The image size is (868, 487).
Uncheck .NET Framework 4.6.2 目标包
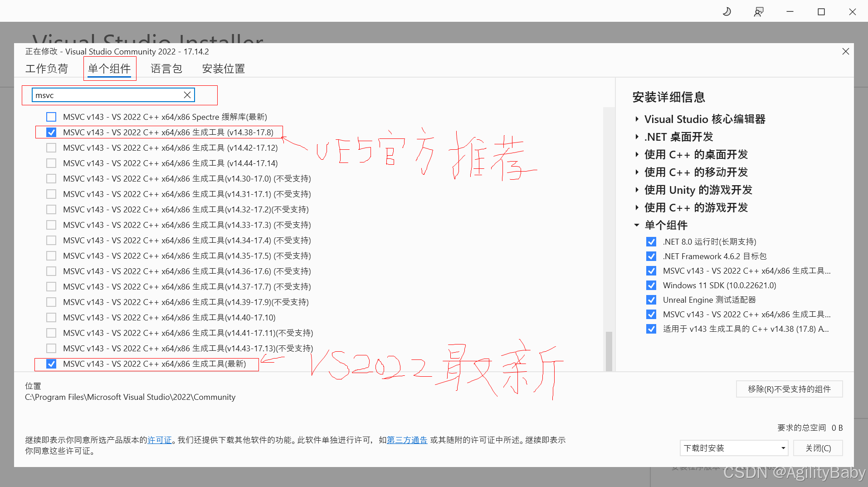pos(651,256)
